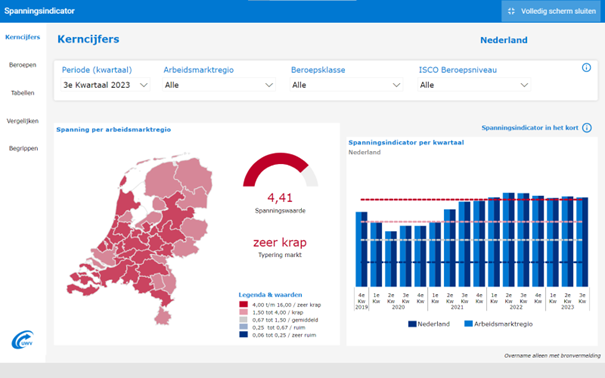Click the info icon in filter panel
Image resolution: width=605 pixels, height=378 pixels.
[x=586, y=68]
